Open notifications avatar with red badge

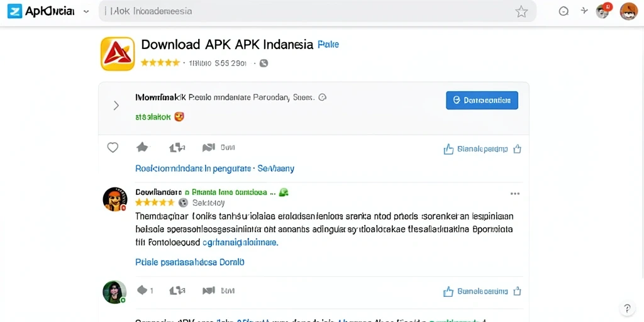coord(603,10)
